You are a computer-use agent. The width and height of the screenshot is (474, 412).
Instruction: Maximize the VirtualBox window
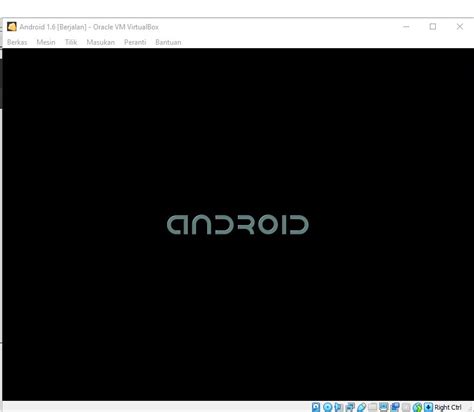pyautogui.click(x=433, y=27)
